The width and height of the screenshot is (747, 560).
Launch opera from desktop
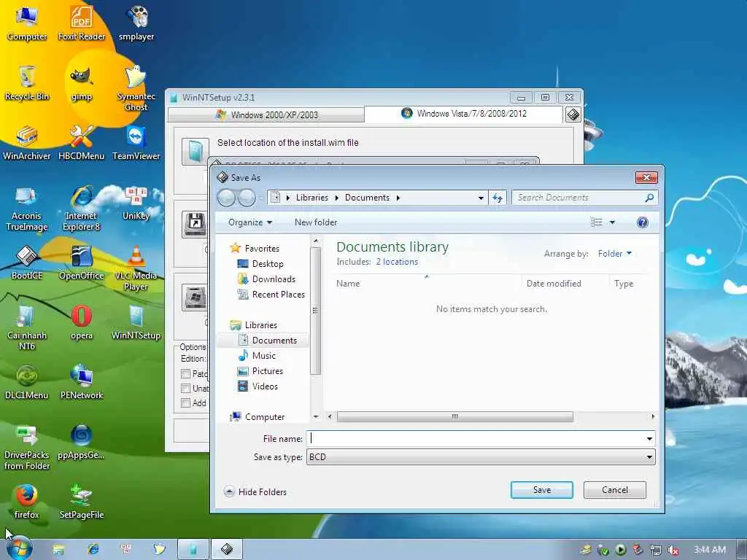(82, 322)
